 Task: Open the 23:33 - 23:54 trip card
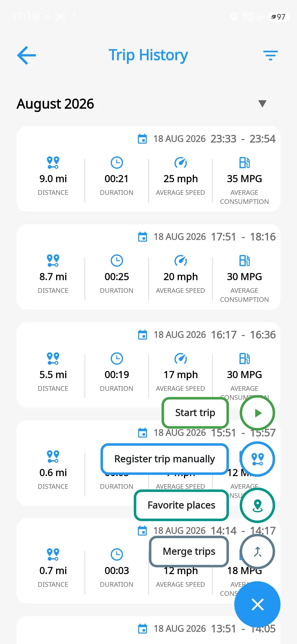point(148,169)
